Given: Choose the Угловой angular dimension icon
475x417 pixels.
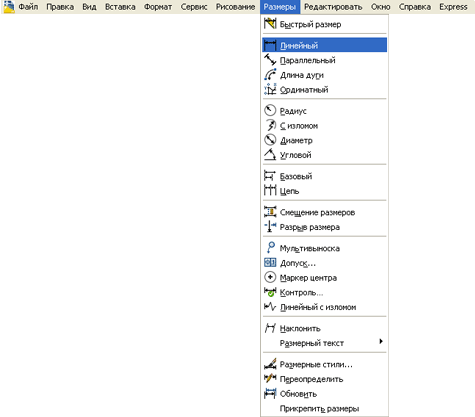Looking at the screenshot, I should pyautogui.click(x=270, y=155).
